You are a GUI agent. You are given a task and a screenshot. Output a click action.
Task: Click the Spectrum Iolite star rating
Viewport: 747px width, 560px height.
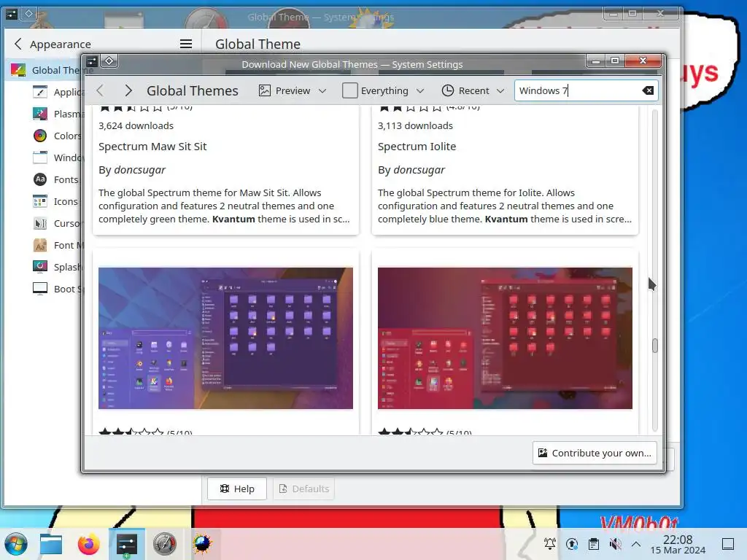[x=410, y=109]
